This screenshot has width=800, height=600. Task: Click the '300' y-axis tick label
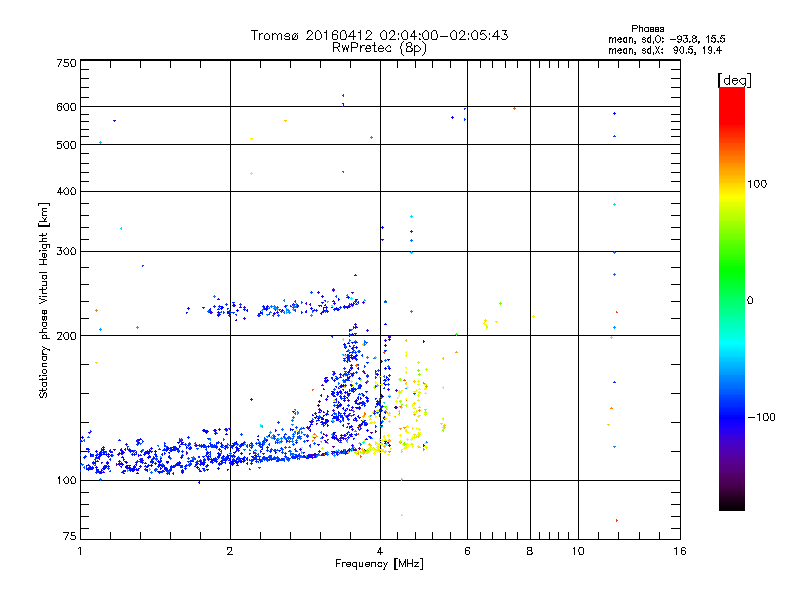coord(67,252)
